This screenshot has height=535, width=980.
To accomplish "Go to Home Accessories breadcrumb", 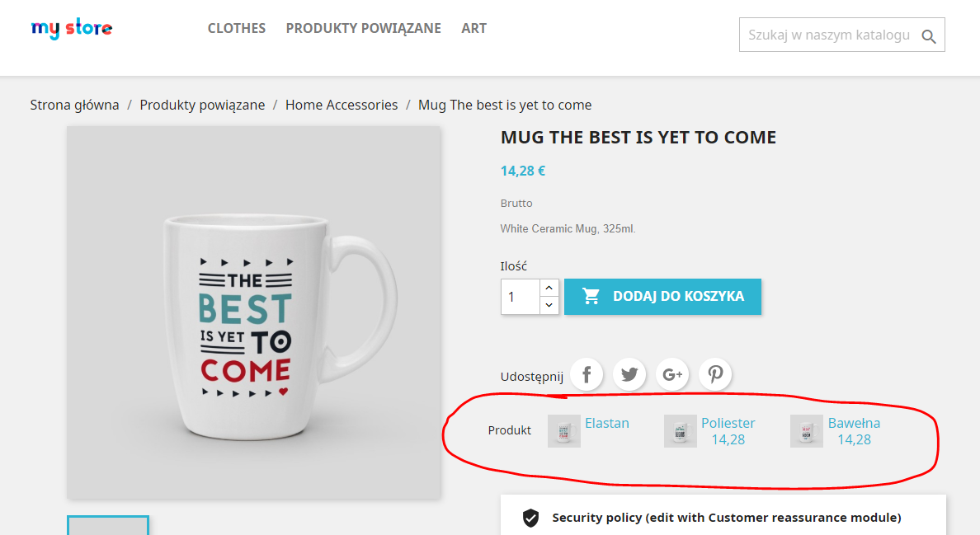I will point(342,105).
